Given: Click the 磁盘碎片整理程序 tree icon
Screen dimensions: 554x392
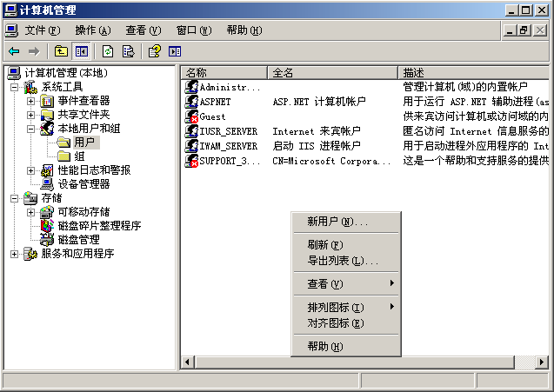Looking at the screenshot, I should [x=47, y=226].
